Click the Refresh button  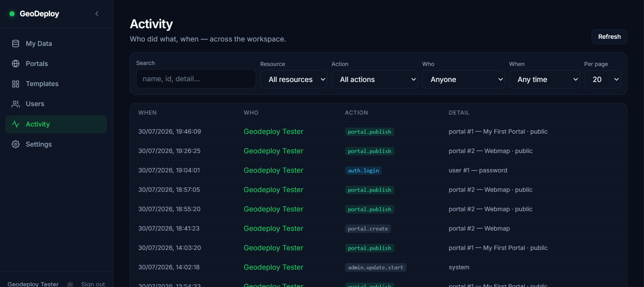[x=609, y=37]
